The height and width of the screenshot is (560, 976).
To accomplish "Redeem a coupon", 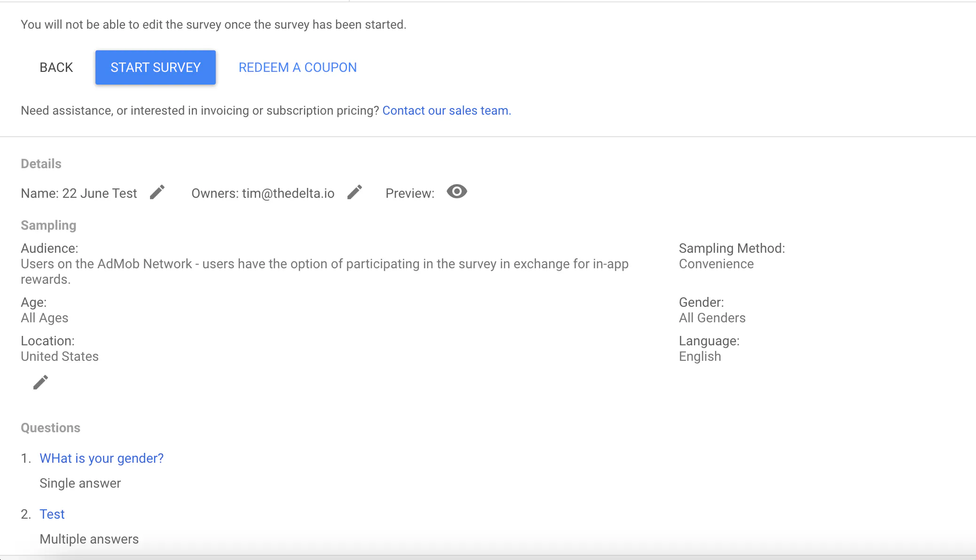I will (x=298, y=67).
